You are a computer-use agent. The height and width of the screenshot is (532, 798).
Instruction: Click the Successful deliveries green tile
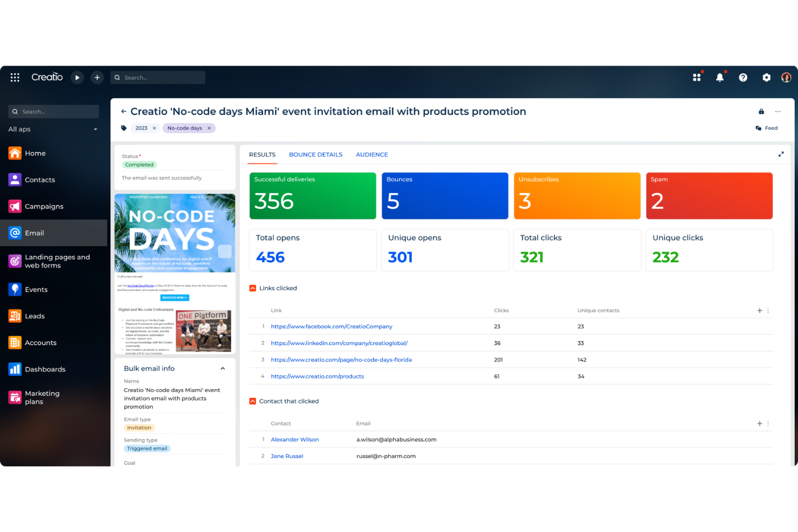[x=313, y=196]
